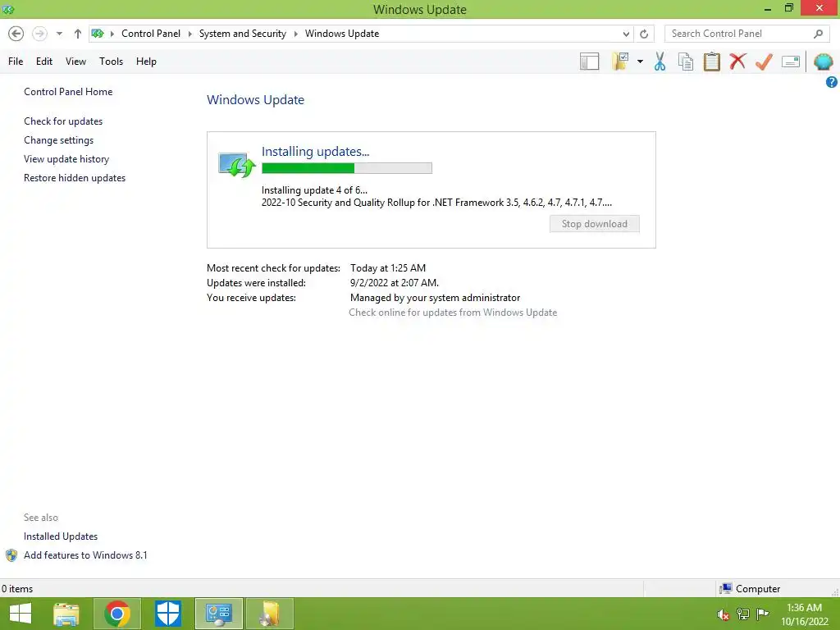
Task: Click the folder options icon with checkbox
Action: (x=620, y=61)
